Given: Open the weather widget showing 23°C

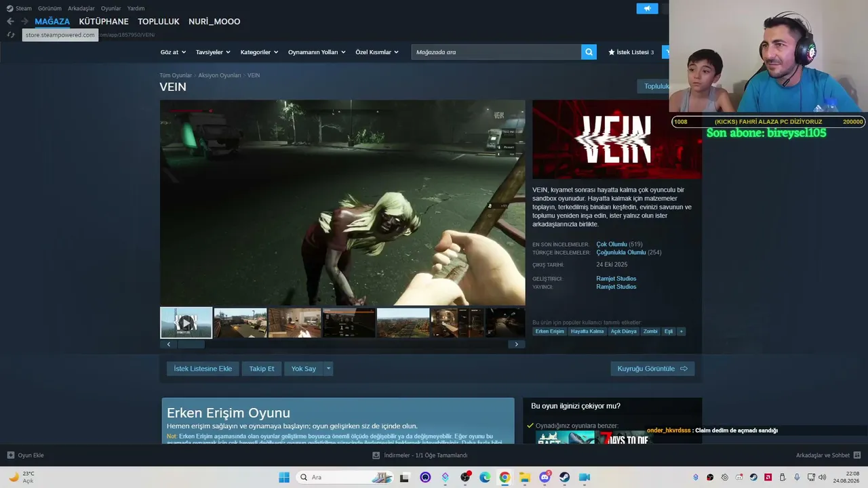Looking at the screenshot, I should click(x=22, y=477).
